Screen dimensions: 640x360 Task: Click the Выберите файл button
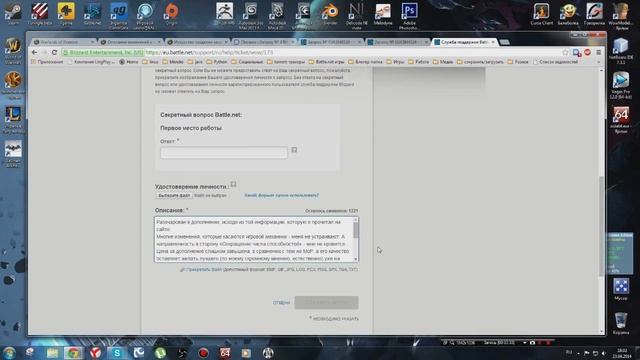pyautogui.click(x=174, y=196)
